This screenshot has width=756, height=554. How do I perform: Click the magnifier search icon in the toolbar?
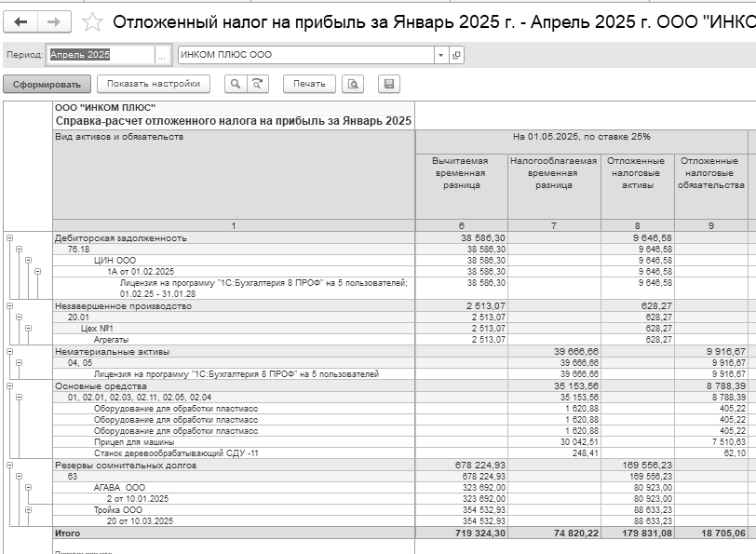pos(236,84)
